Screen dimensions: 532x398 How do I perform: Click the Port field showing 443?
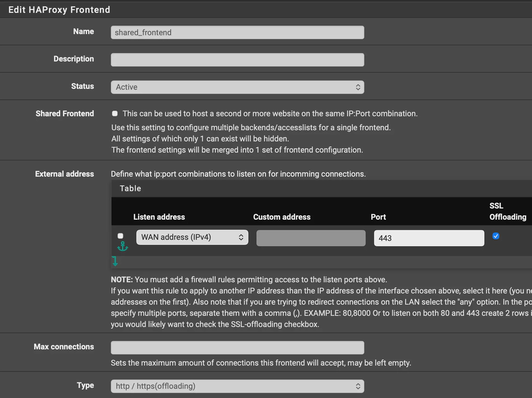[429, 238]
